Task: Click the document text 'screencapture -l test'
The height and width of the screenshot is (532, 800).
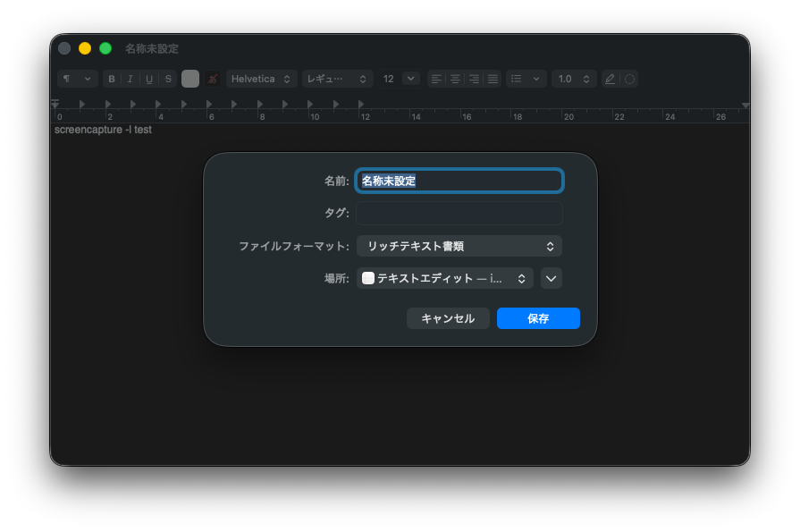Action: click(103, 130)
